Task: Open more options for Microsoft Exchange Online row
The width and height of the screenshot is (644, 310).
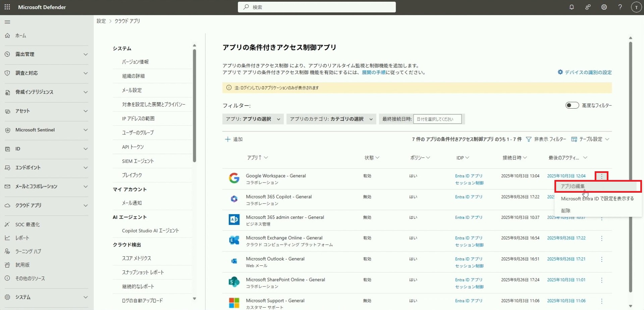Action: coord(601,238)
